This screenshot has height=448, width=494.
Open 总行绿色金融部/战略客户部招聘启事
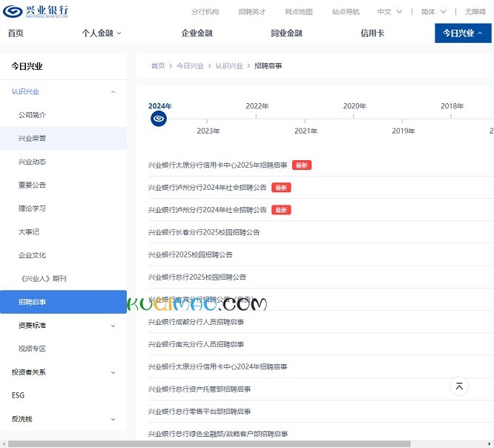point(218,434)
